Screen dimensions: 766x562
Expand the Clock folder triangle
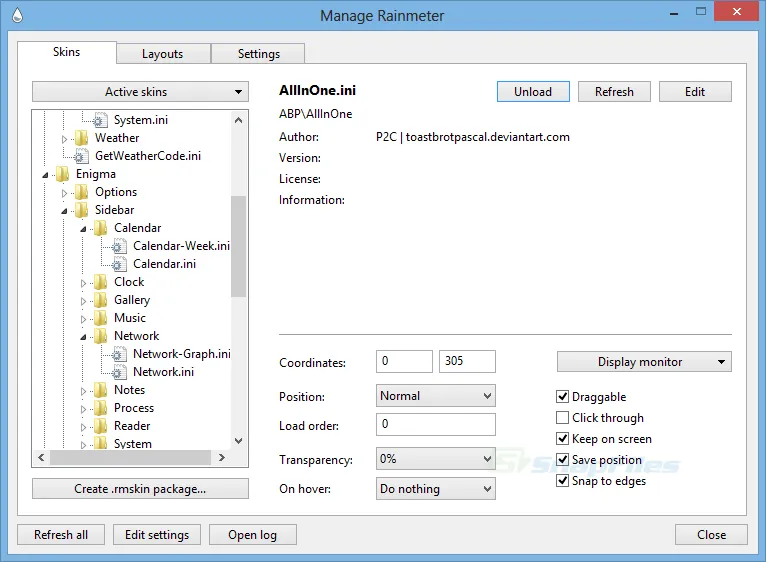pyautogui.click(x=84, y=283)
